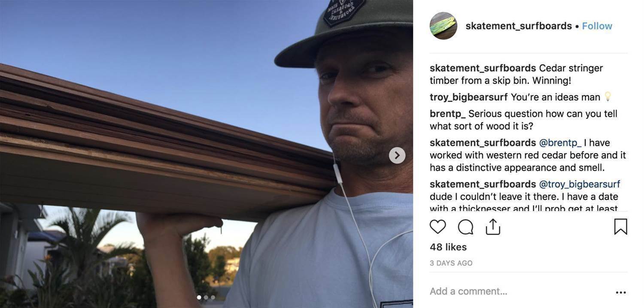The height and width of the screenshot is (308, 644).
Task: Select first carousel dot indicator
Action: coord(199,297)
